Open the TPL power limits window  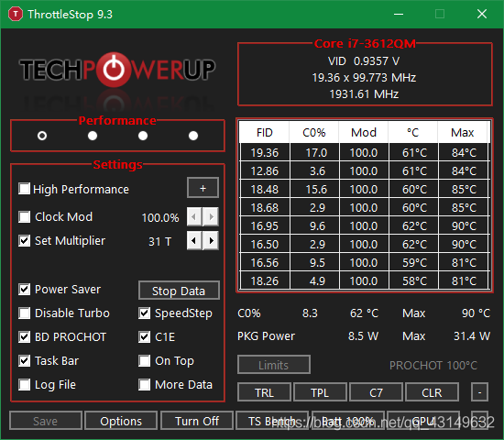pyautogui.click(x=320, y=392)
